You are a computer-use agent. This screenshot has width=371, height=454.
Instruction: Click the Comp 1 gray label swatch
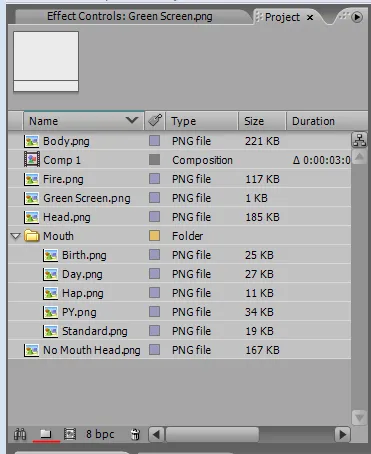pos(154,160)
